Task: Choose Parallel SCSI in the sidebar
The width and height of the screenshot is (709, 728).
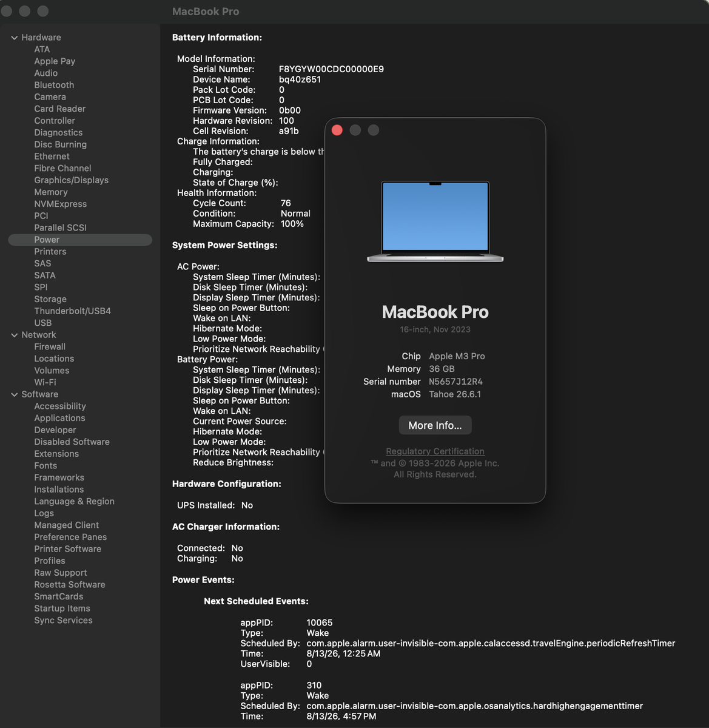Action: point(60,227)
